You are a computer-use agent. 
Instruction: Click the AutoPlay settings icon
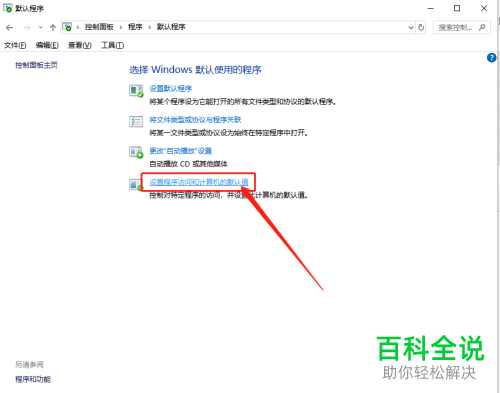tap(136, 152)
